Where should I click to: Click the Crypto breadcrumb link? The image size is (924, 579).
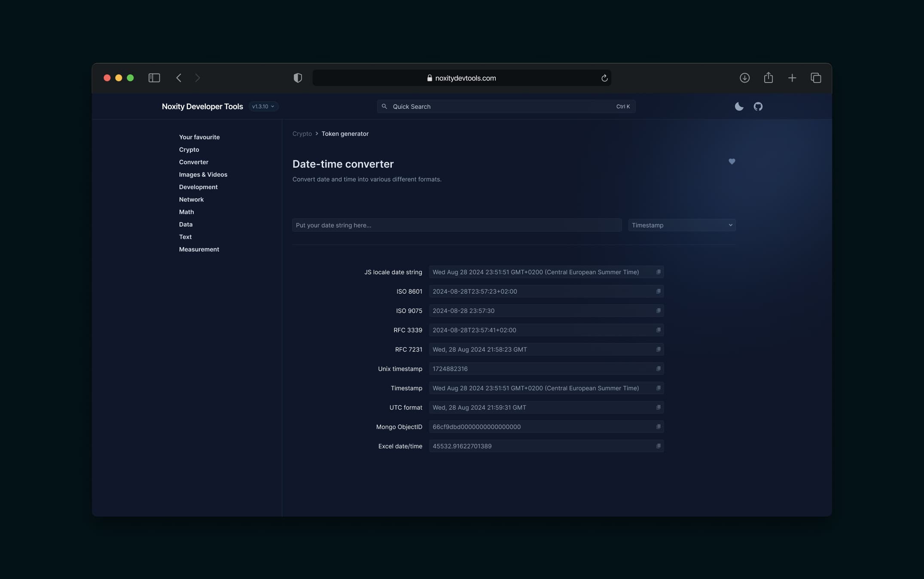tap(302, 134)
